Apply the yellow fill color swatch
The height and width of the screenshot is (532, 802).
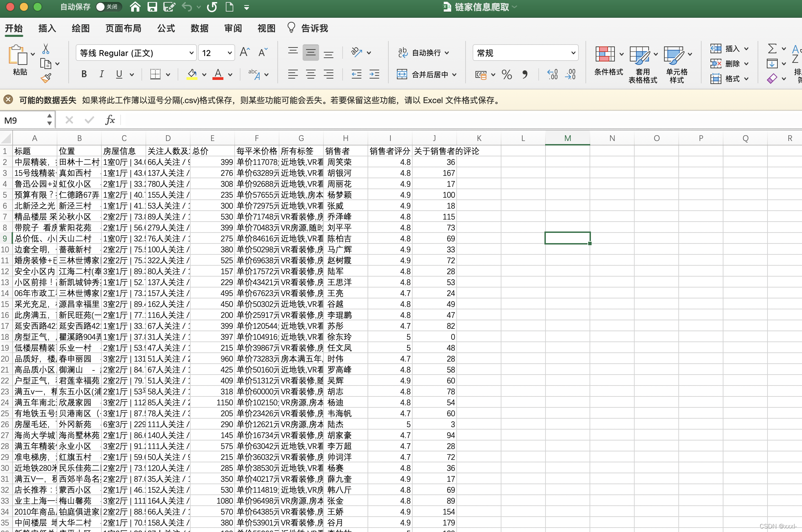[x=192, y=74]
